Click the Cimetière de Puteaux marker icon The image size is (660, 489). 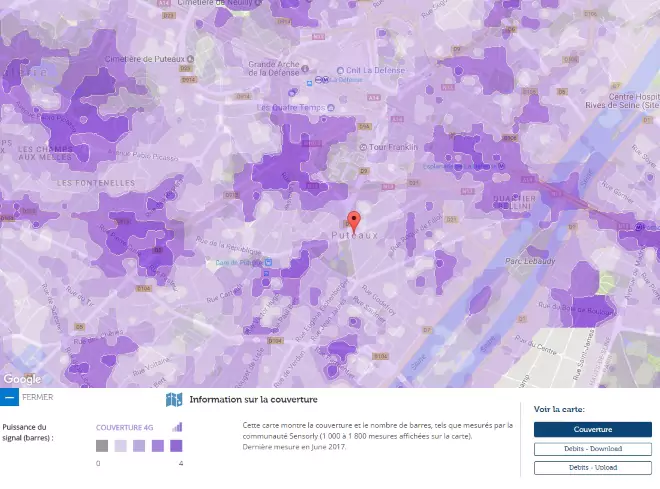point(191,58)
